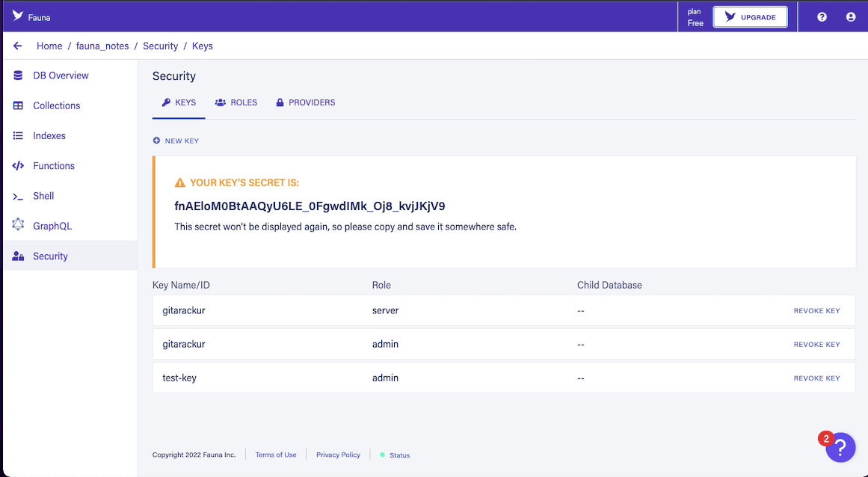The width and height of the screenshot is (868, 477).
Task: Click the plan Free label
Action: [x=695, y=17]
